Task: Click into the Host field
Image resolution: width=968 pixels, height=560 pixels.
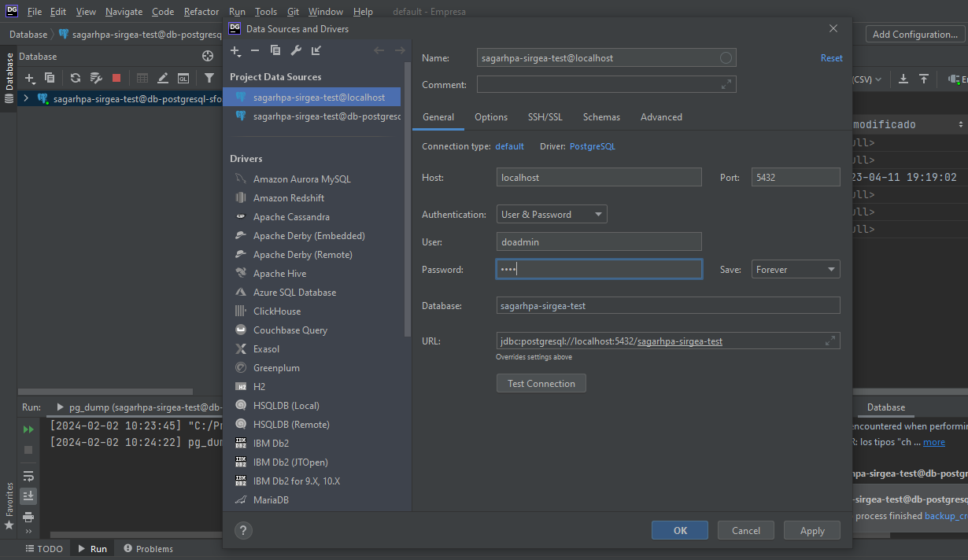Action: (599, 177)
